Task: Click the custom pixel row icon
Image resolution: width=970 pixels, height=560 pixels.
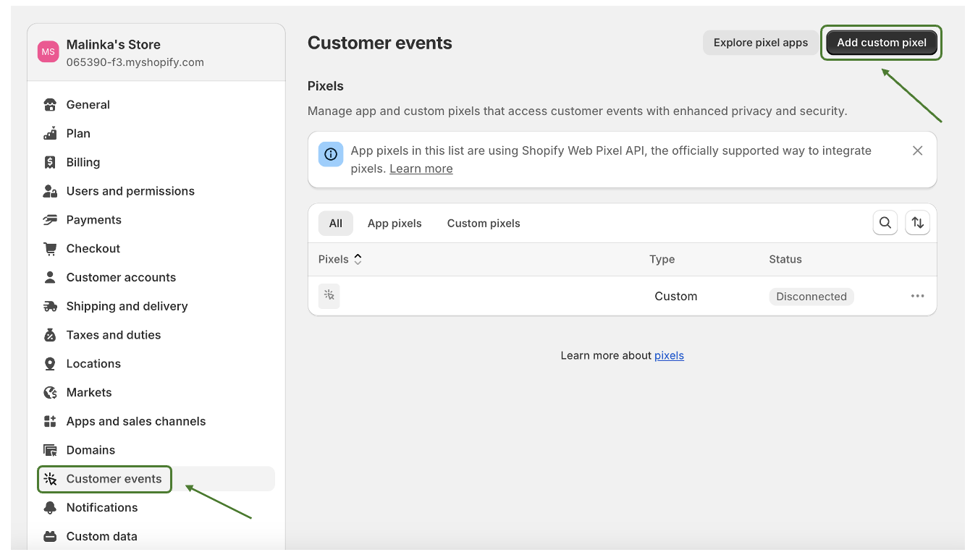Action: coord(329,296)
